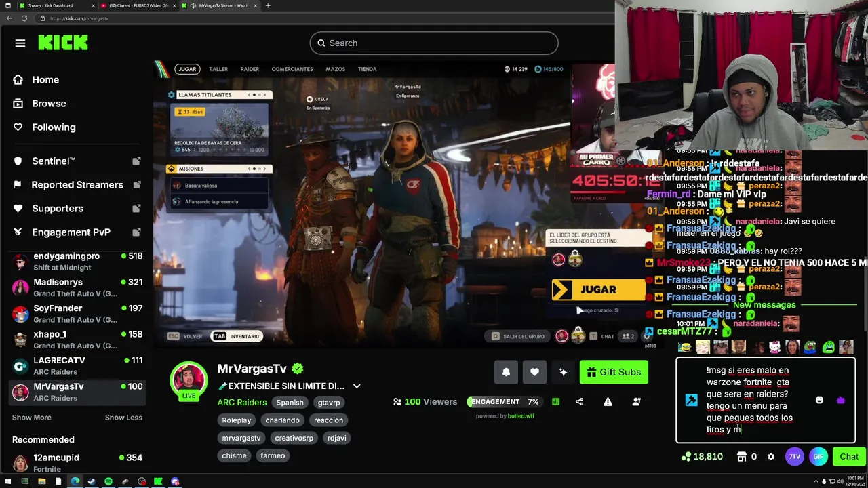Click the Search field at the top
The width and height of the screenshot is (868, 488).
434,43
